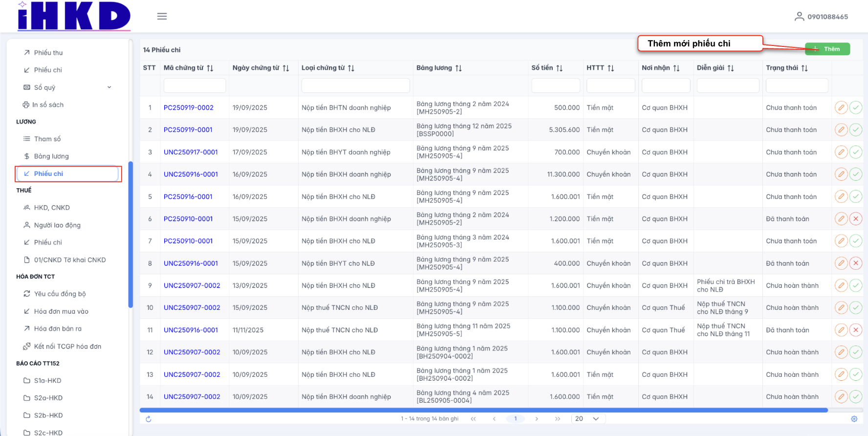Image resolution: width=868 pixels, height=436 pixels.
Task: Sort the Số tiền column
Action: click(x=560, y=68)
